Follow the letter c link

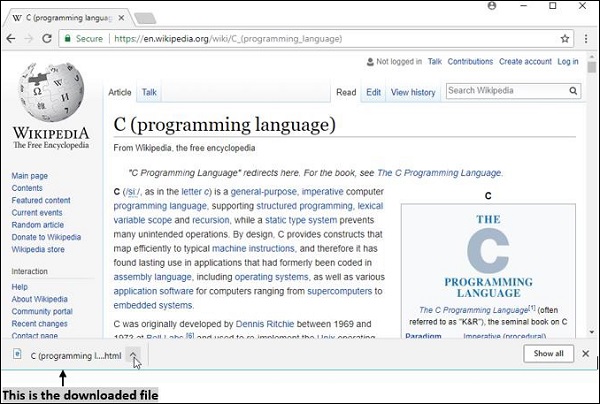[195, 192]
